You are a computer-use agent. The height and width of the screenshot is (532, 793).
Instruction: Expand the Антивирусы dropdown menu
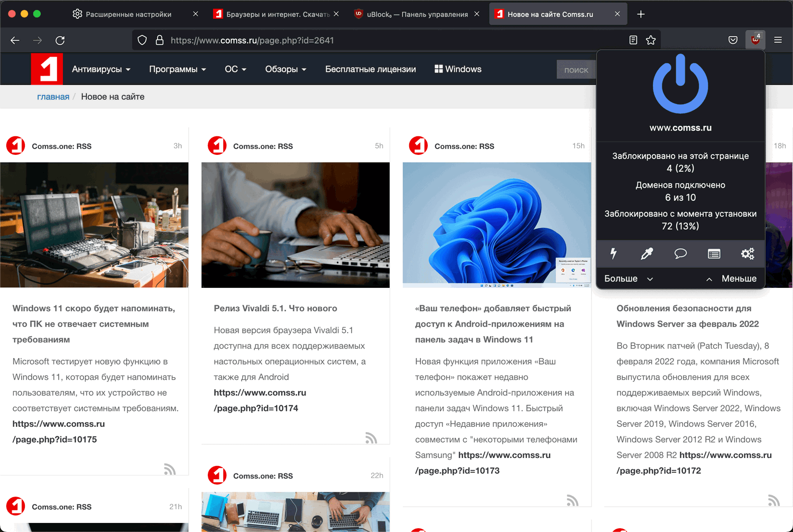[x=101, y=69]
